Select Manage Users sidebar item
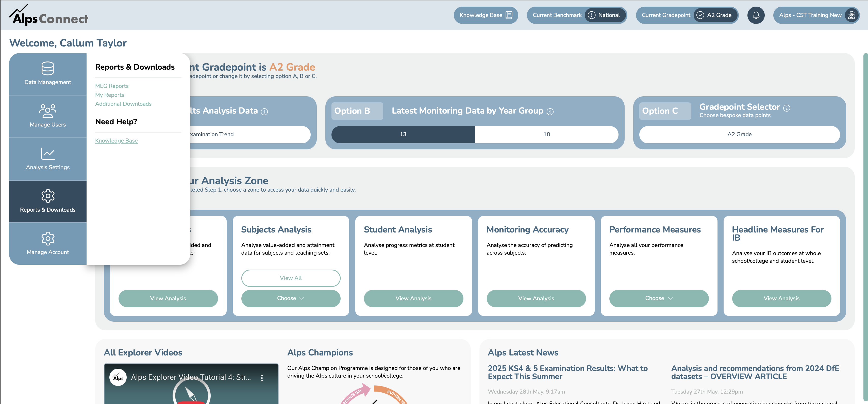The image size is (868, 404). pos(47,116)
